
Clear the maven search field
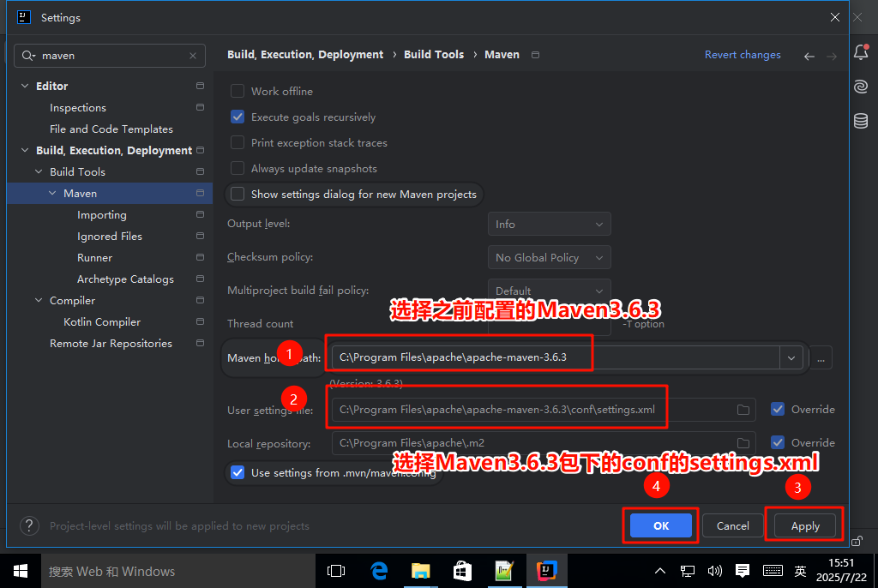(x=193, y=56)
